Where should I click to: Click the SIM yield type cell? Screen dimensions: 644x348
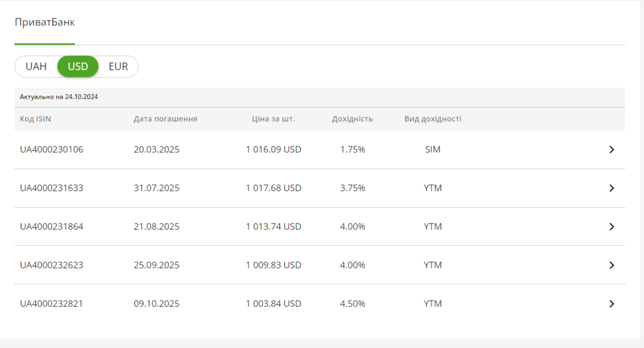click(x=432, y=150)
